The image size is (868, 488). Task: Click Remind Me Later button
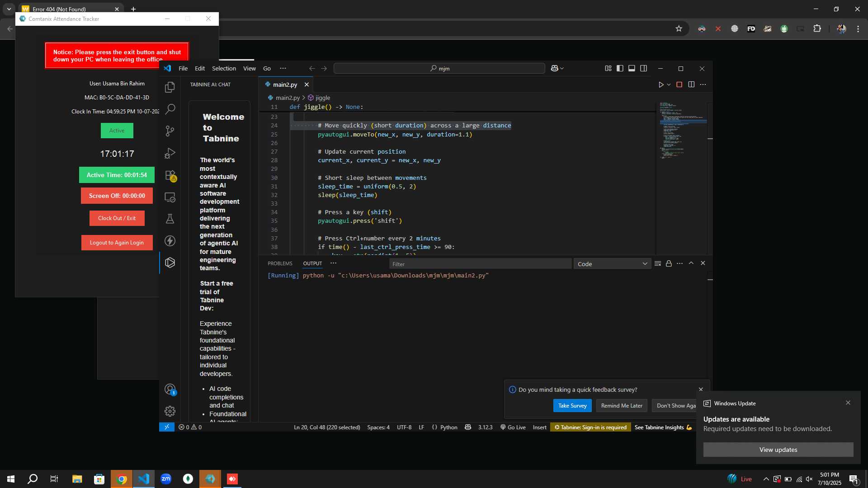point(622,405)
